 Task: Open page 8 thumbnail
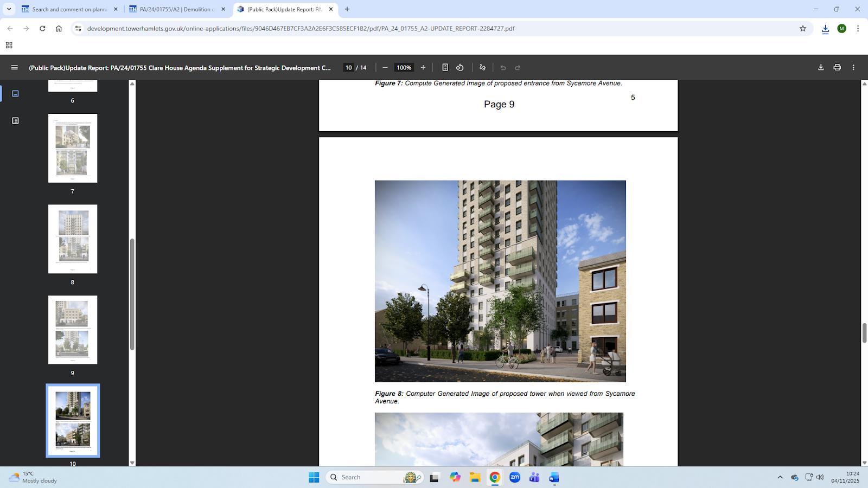pyautogui.click(x=73, y=239)
